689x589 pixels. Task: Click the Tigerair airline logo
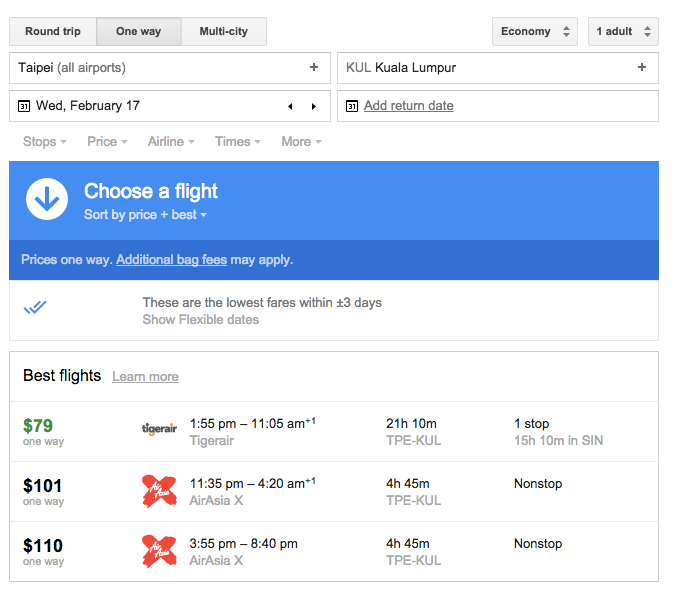click(159, 430)
